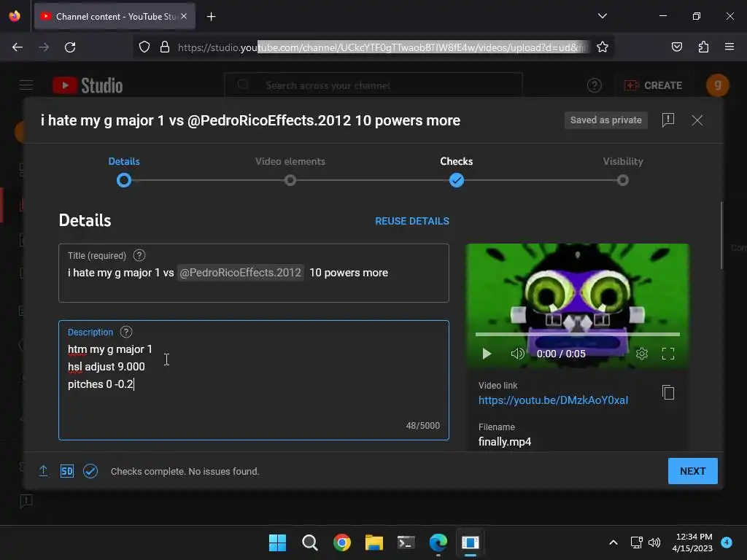Go to the Details step
This screenshot has width=747, height=560.
click(x=124, y=172)
